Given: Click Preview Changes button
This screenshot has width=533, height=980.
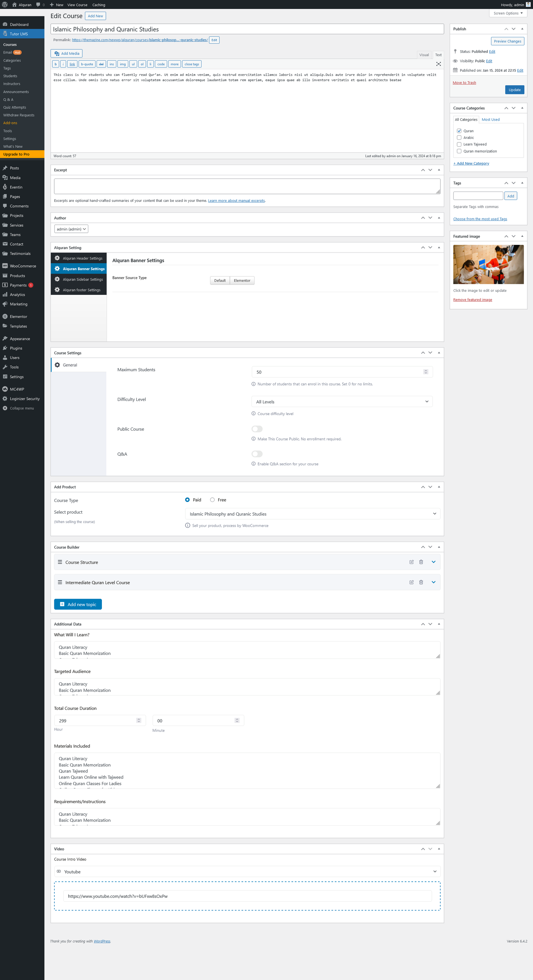Looking at the screenshot, I should (x=507, y=41).
